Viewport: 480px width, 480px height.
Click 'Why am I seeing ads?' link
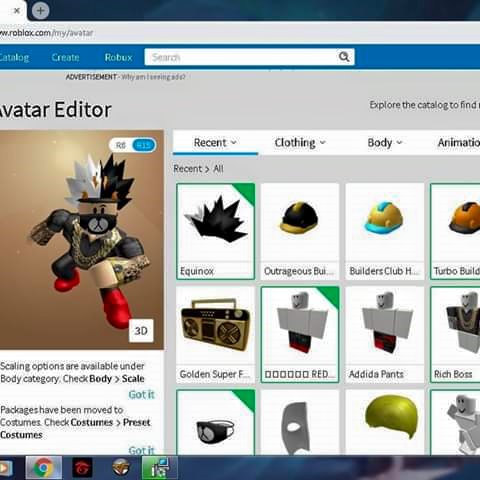coord(153,77)
